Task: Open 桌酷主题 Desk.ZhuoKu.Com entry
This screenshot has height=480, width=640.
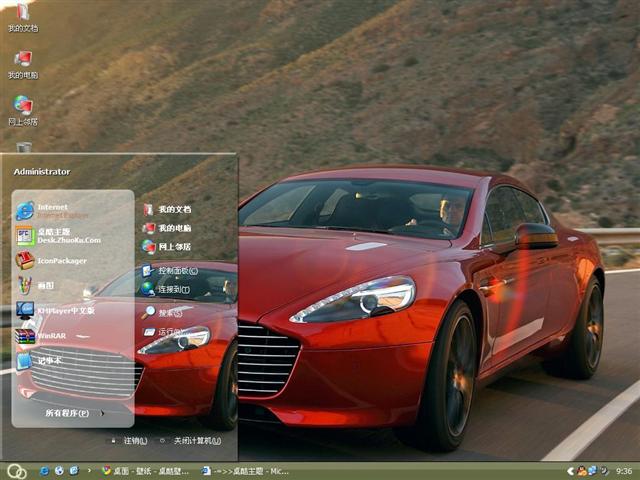Action: (58, 236)
